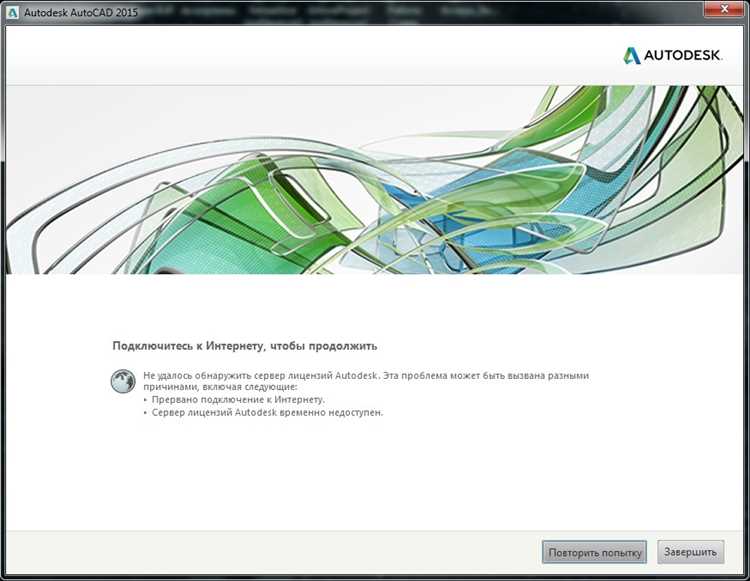Click bullet 'Прервано подключение к Интернету.'
Viewport: 750px width, 581px height.
tap(238, 399)
